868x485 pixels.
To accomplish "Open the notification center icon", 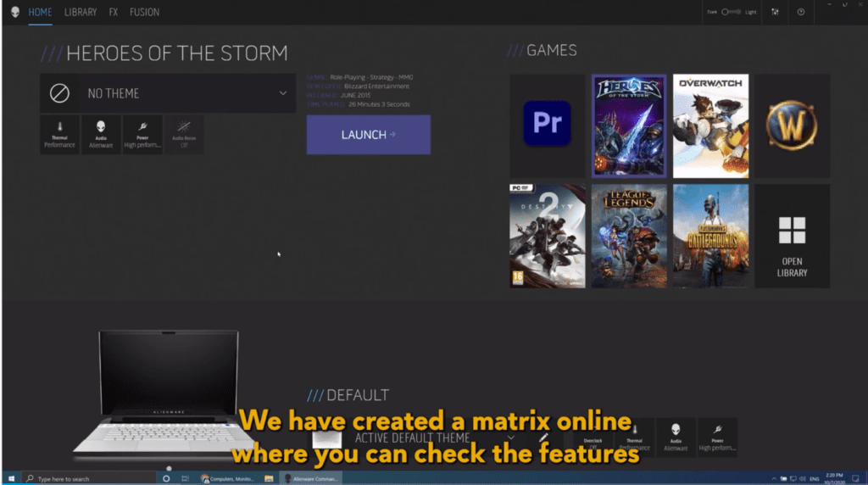I will (855, 479).
